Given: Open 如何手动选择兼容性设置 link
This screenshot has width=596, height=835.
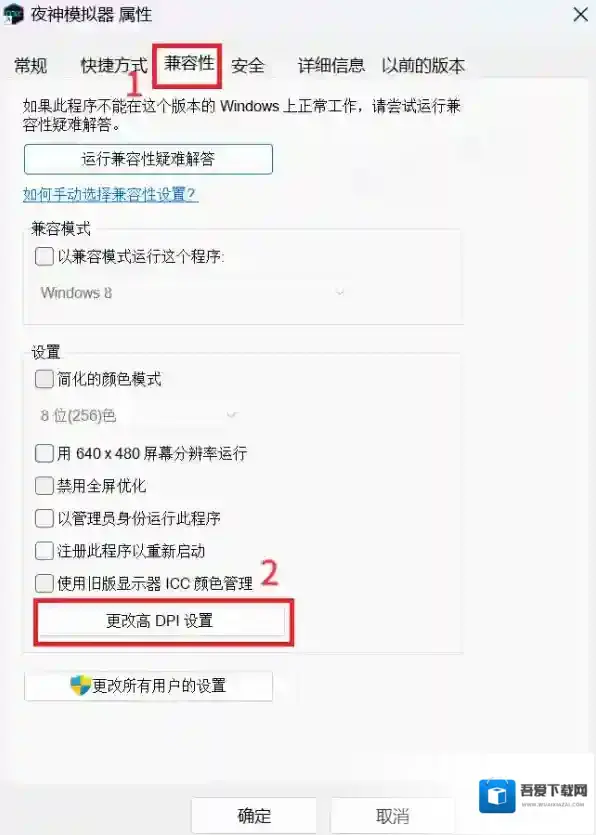Looking at the screenshot, I should point(110,194).
